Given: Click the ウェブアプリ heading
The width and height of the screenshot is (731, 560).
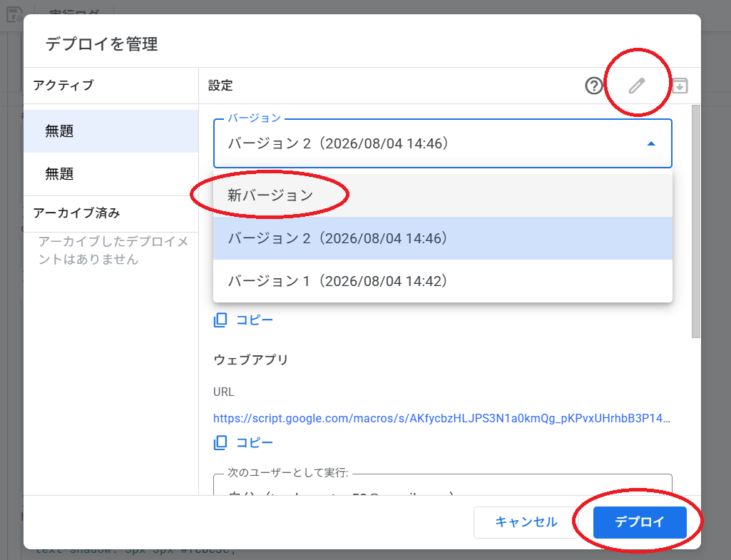Looking at the screenshot, I should point(251,360).
